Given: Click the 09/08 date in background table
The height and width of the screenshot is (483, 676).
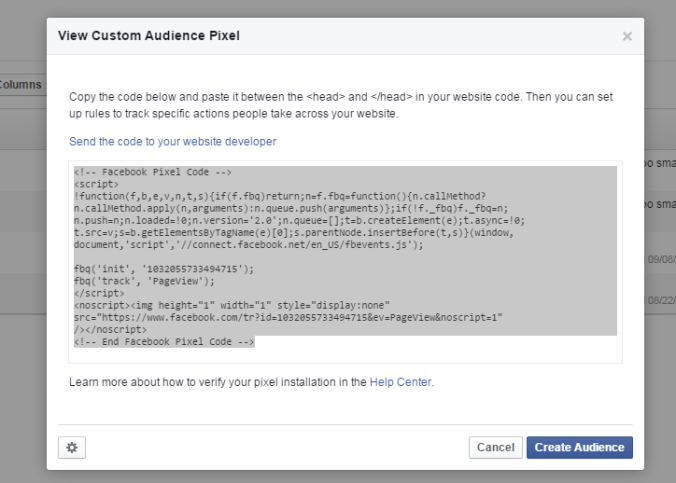Looking at the screenshot, I should [662, 257].
